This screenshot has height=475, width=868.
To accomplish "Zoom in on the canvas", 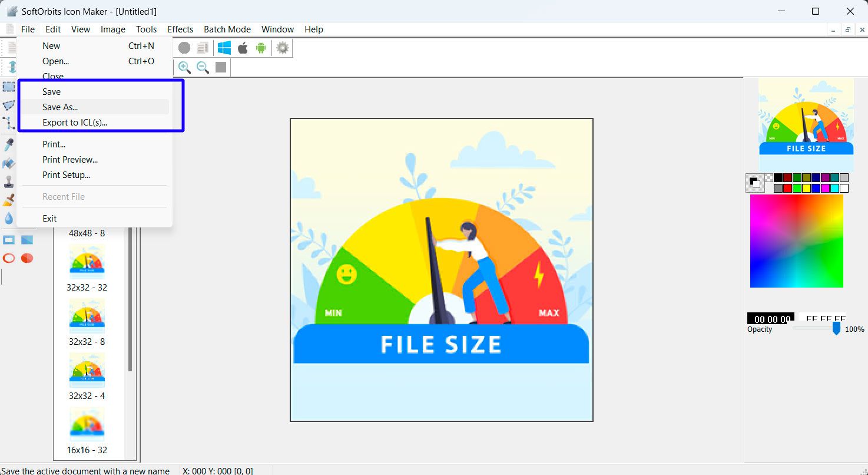I will point(183,67).
